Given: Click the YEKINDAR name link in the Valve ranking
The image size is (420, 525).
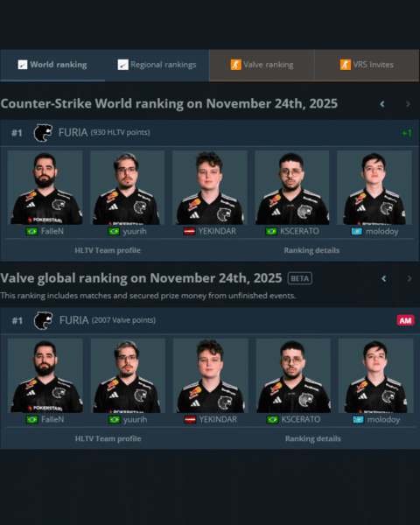Looking at the screenshot, I should (x=218, y=419).
